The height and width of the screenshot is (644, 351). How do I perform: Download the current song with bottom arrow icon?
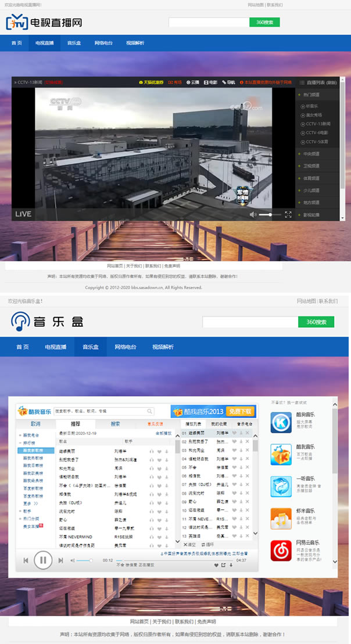(x=231, y=565)
